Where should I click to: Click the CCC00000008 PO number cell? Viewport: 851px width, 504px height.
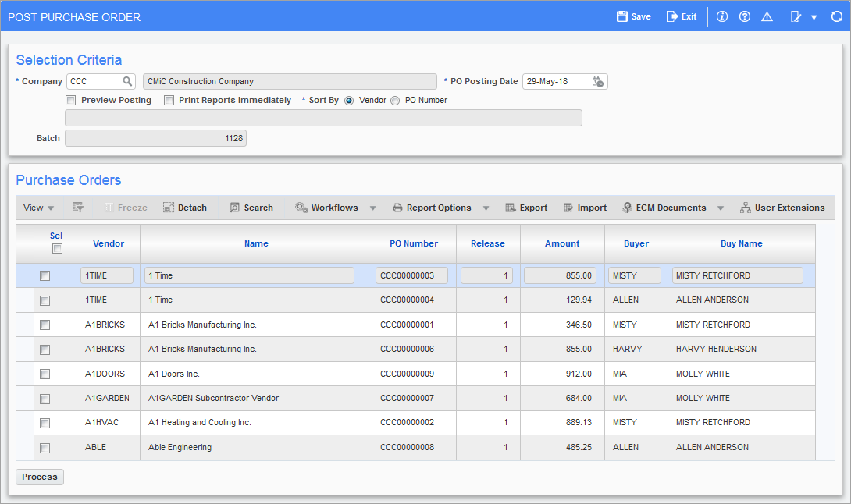point(414,448)
